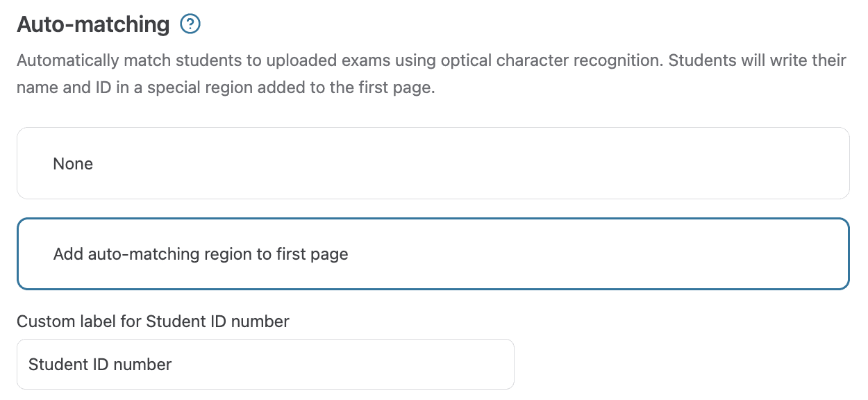Click the text 'Add auto-matching region to first page'
868x400 pixels.
point(201,254)
